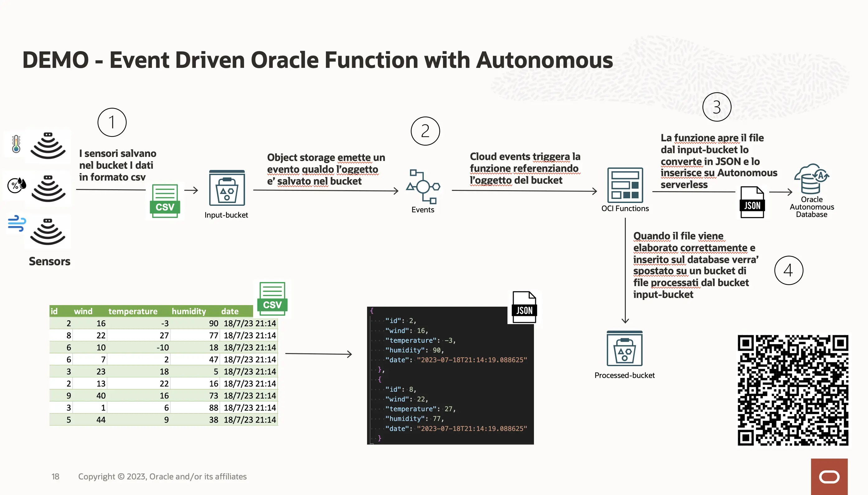This screenshot has height=495, width=868.
Task: Click the green CSV icon beside Input-bucket
Action: click(165, 201)
